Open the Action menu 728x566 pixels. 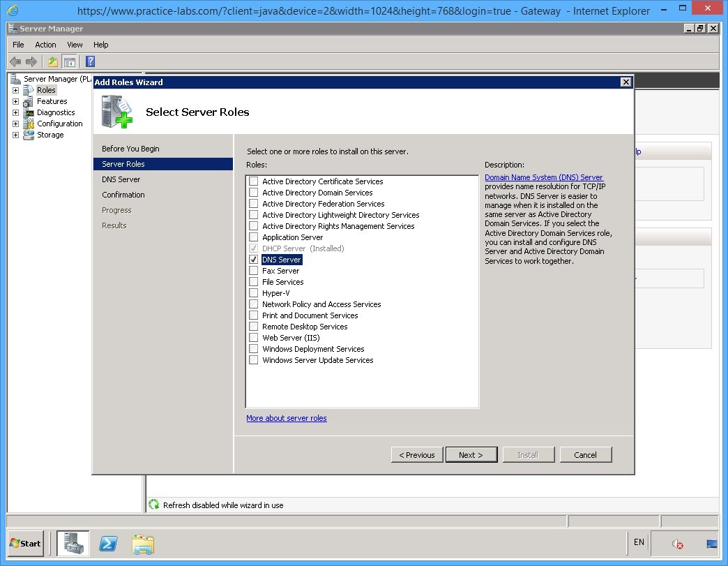pyautogui.click(x=45, y=44)
